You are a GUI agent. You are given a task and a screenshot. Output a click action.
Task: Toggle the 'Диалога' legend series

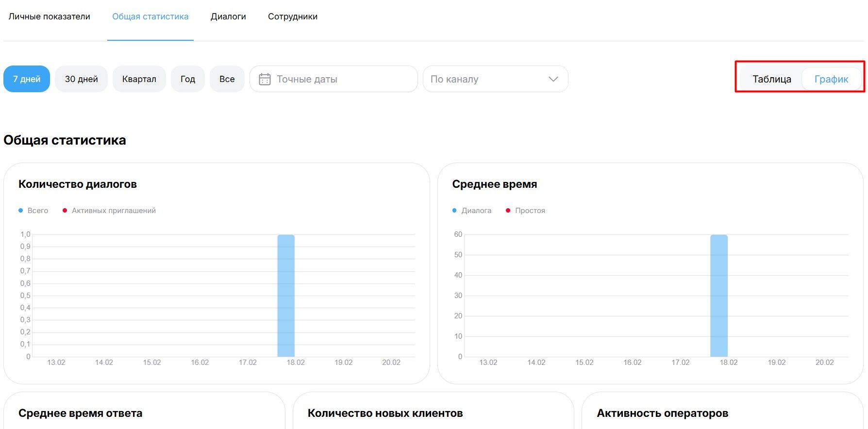(471, 211)
